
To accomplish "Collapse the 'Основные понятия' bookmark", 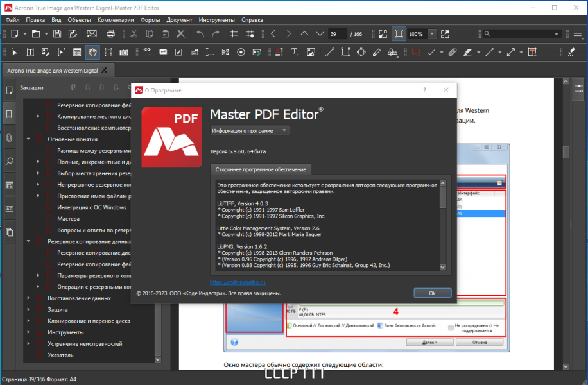I will coord(28,139).
